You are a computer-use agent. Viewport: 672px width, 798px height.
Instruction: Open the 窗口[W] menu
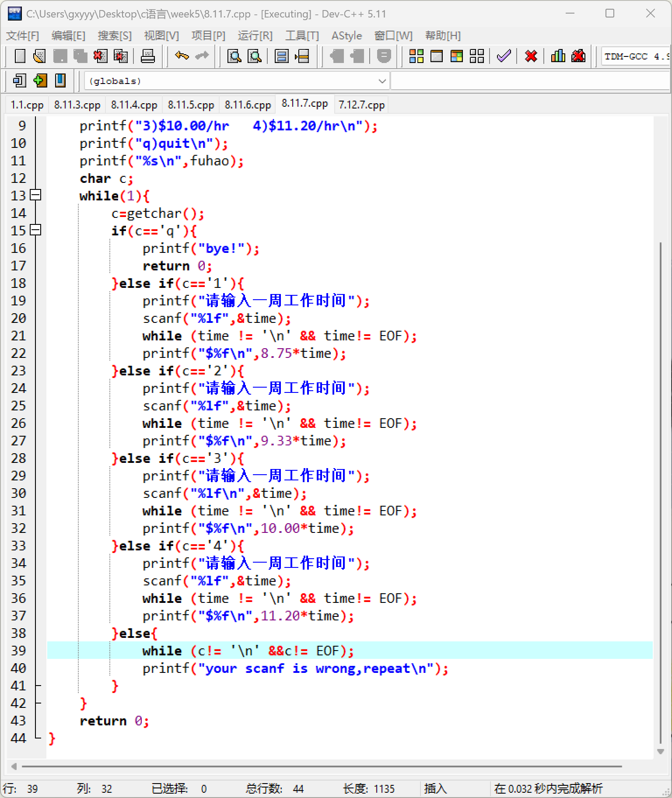pyautogui.click(x=393, y=35)
